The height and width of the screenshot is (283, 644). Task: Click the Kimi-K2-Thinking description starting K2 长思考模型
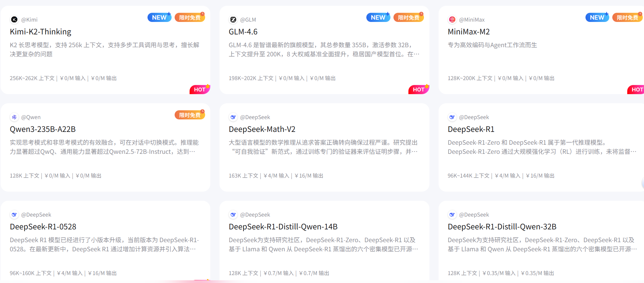pyautogui.click(x=105, y=50)
